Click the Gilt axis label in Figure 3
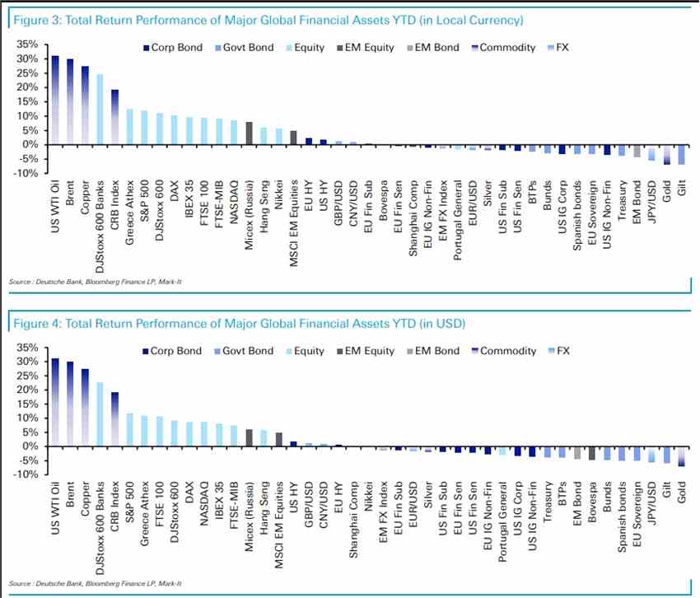The image size is (700, 598). 681,188
